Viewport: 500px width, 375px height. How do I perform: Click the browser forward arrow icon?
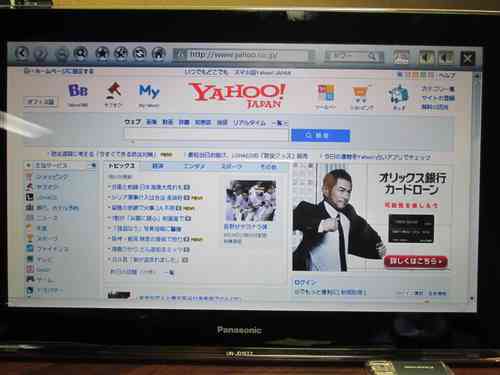click(41, 54)
